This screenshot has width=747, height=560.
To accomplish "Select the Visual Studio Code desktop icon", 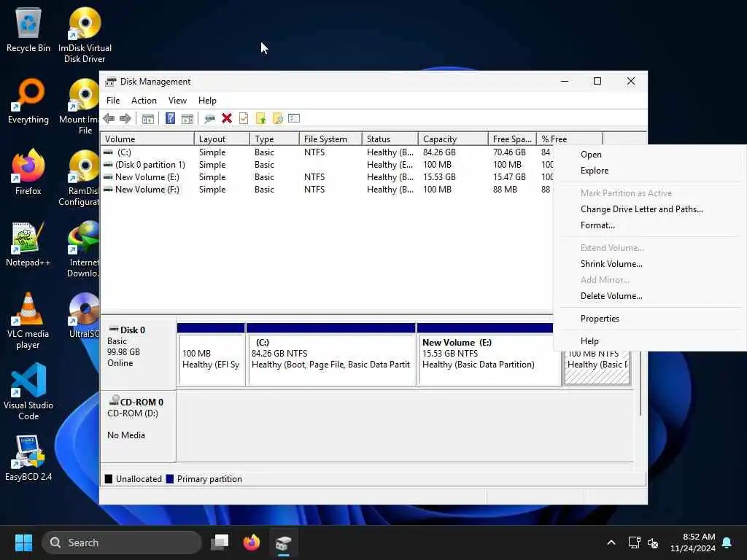I will pyautogui.click(x=28, y=392).
